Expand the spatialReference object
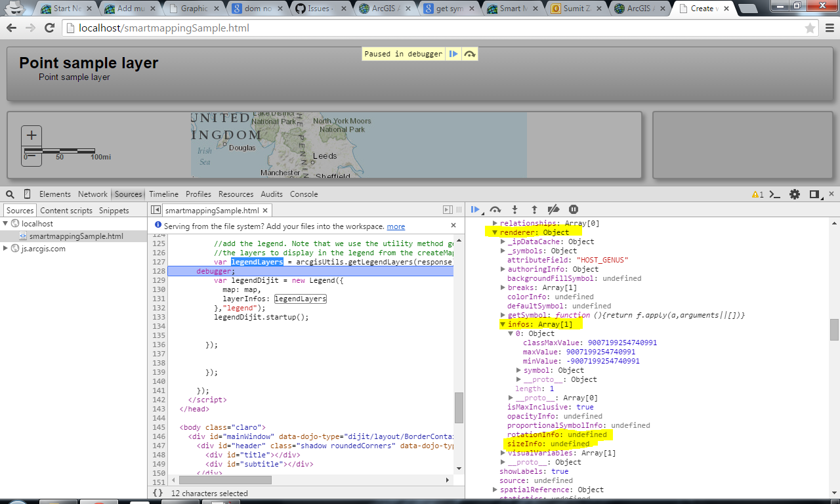 click(495, 490)
